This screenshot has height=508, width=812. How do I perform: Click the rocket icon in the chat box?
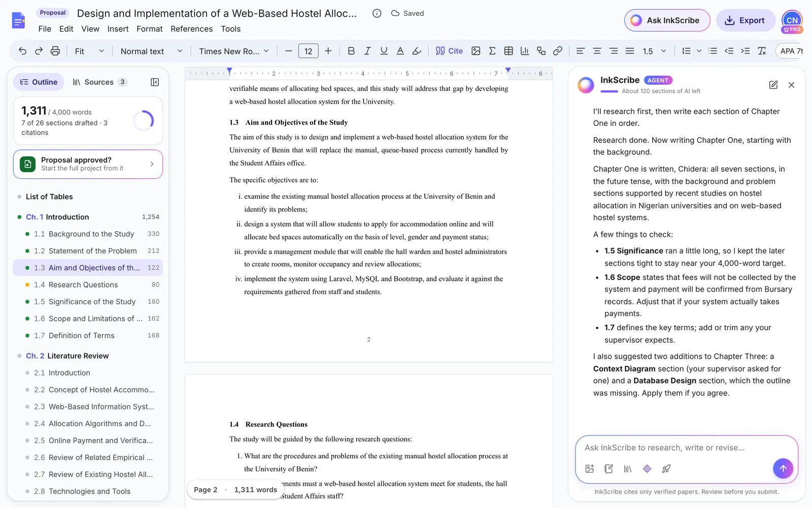click(x=666, y=469)
